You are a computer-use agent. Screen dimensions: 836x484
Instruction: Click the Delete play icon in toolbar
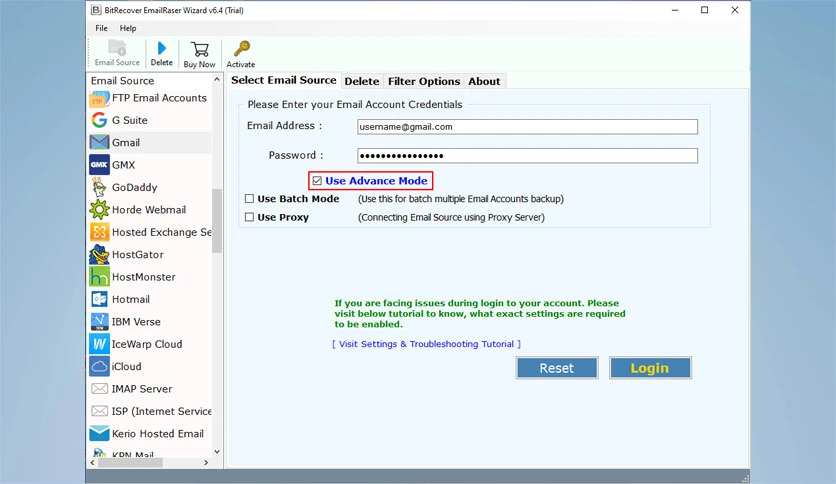(x=162, y=49)
